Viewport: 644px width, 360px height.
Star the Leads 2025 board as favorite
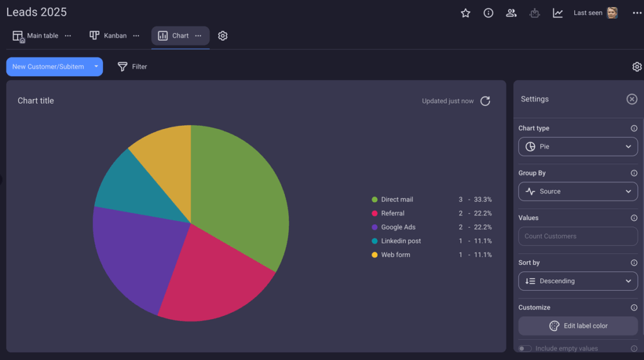pos(465,13)
